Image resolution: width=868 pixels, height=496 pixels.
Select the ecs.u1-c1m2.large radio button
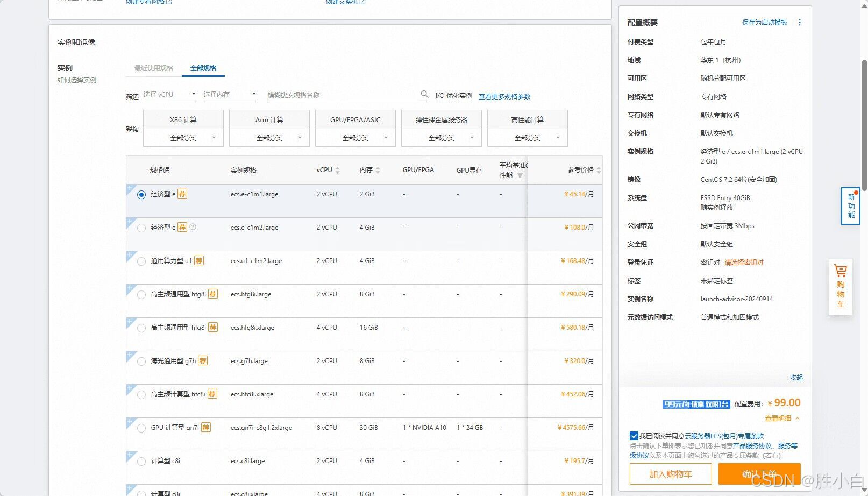pos(141,261)
